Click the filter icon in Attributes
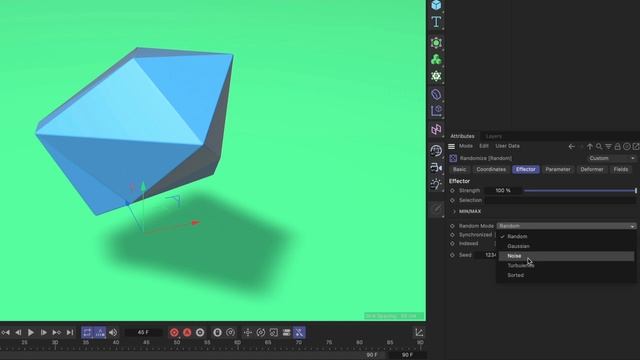Viewport: 640px width, 360px height. point(608,147)
